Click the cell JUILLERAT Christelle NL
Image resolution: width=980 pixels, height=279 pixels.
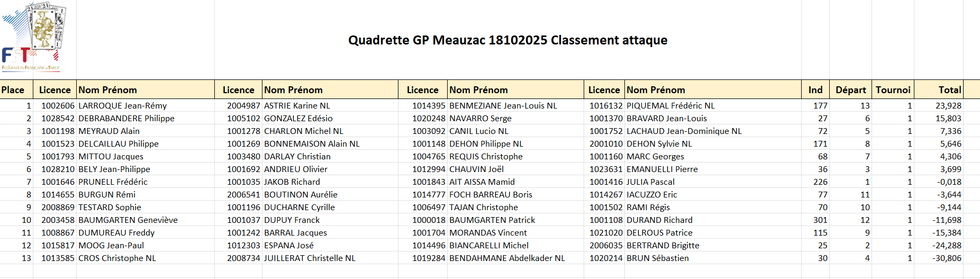click(x=310, y=258)
